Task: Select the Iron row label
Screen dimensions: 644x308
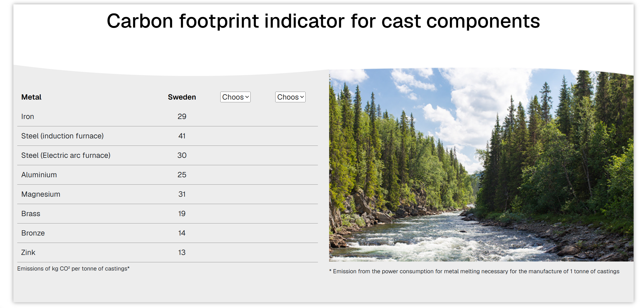Action: 28,117
